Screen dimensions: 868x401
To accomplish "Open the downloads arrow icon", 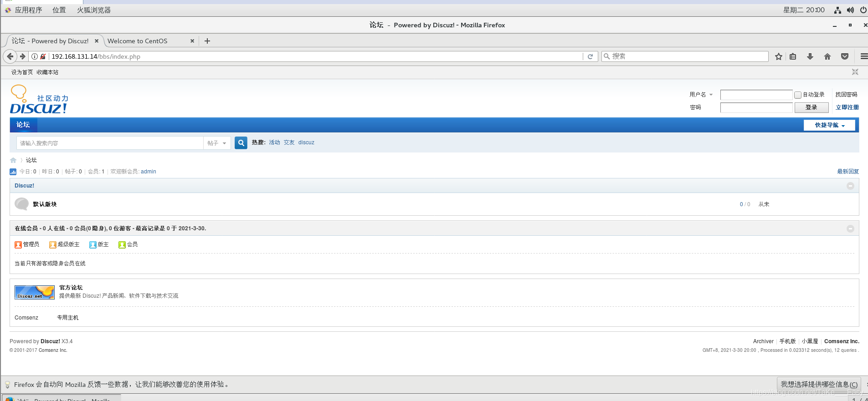I will click(810, 56).
